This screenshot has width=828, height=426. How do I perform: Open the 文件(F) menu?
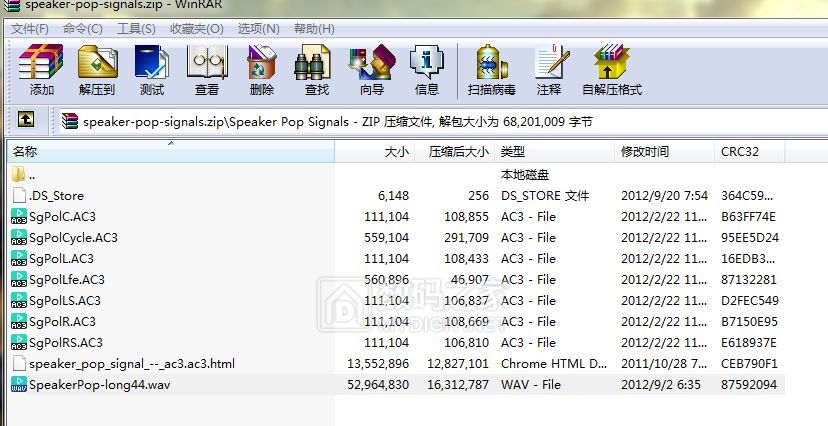[x=30, y=29]
